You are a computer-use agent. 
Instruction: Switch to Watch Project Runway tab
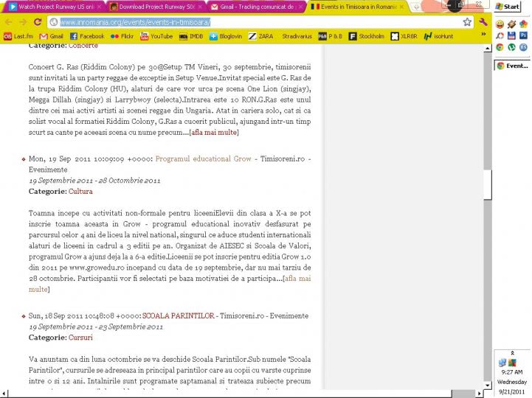50,7
